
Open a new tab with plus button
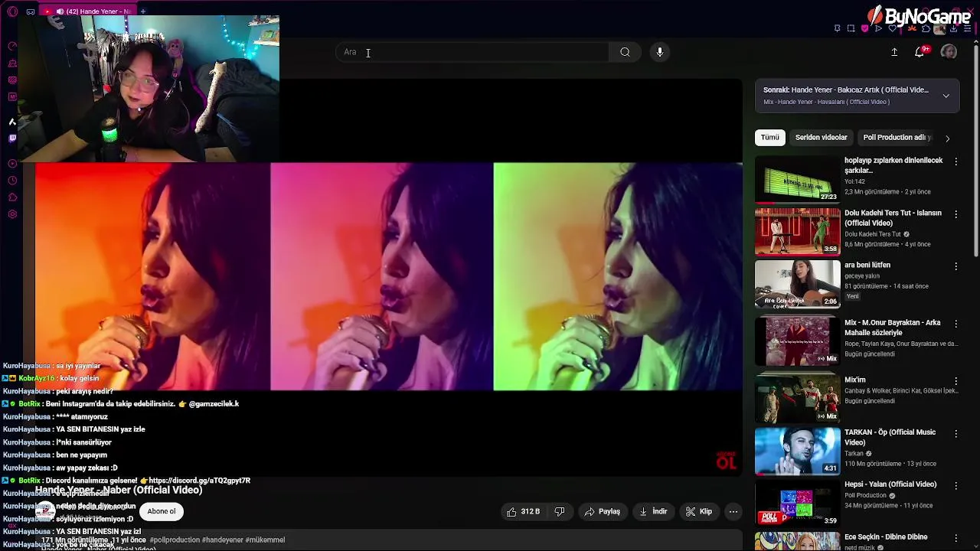(142, 11)
